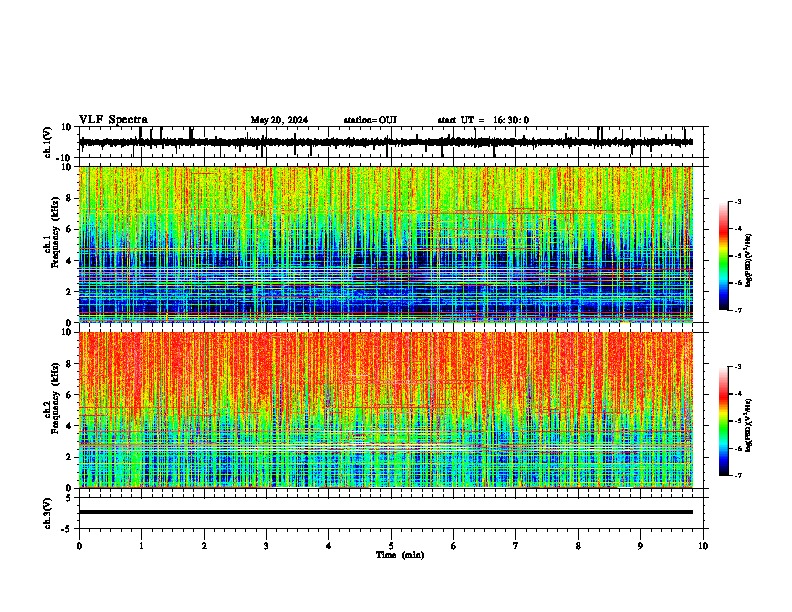This screenshot has width=792, height=612.
Task: Click time axis tick label "4"
Action: tap(329, 546)
